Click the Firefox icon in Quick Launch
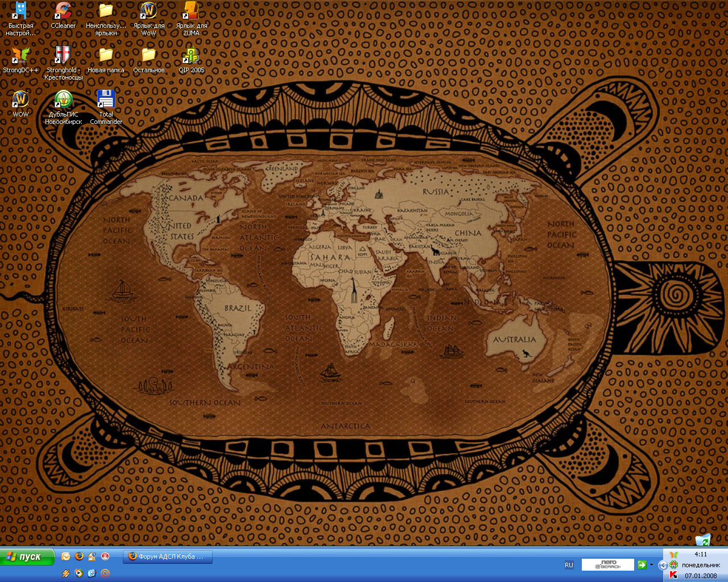 click(79, 556)
